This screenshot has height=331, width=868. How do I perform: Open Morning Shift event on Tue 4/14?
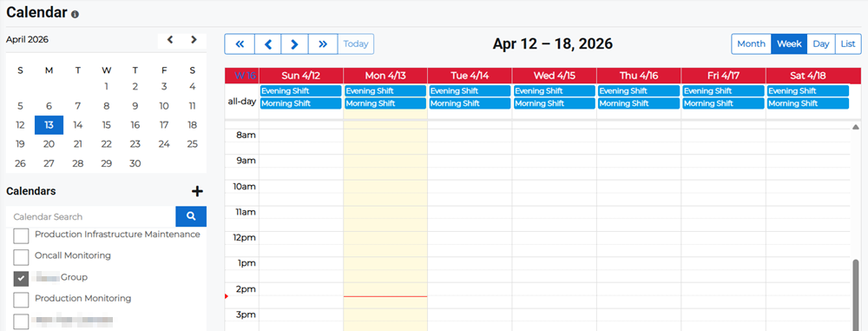pos(470,103)
